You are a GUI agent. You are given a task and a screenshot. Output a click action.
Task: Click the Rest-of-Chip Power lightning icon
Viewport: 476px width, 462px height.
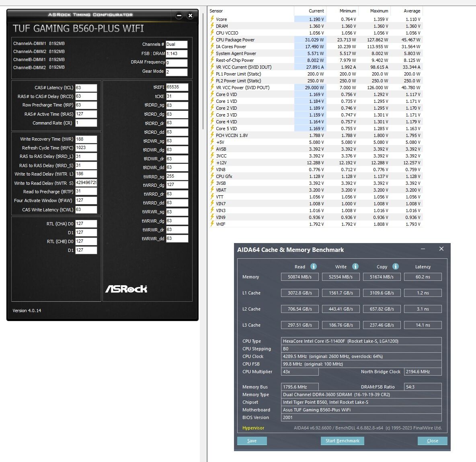(x=212, y=60)
